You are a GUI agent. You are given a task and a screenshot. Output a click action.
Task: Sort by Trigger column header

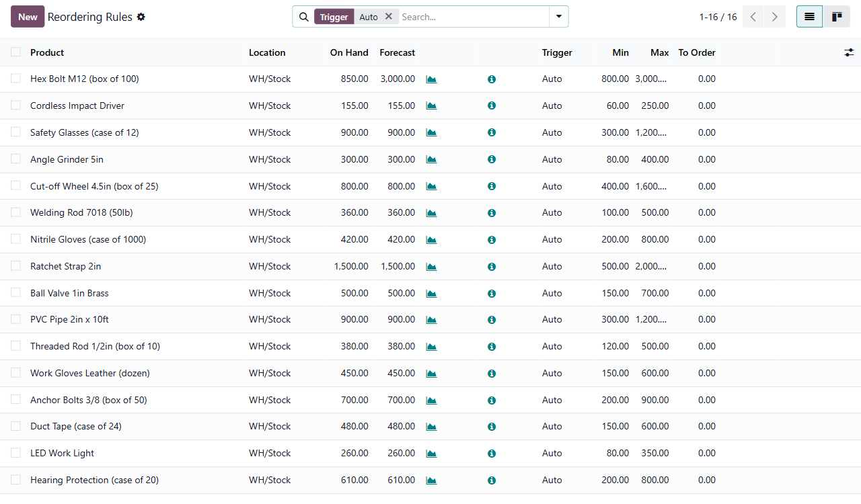click(557, 52)
